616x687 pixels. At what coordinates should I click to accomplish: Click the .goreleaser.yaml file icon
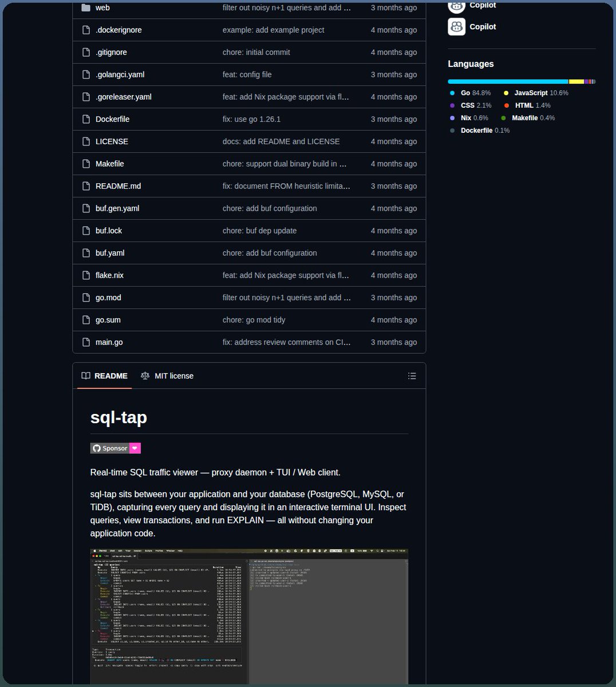86,97
